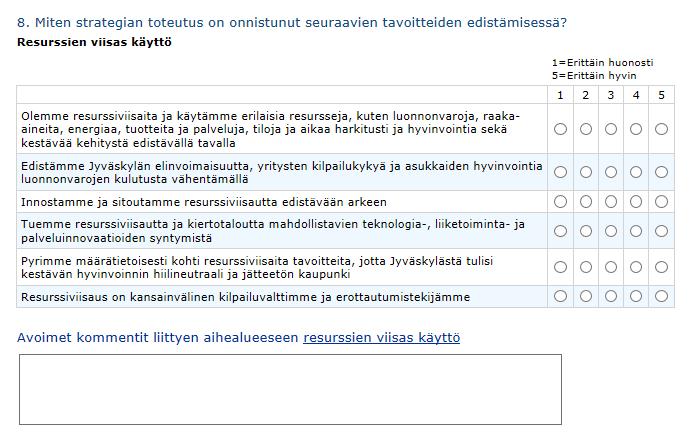The width and height of the screenshot is (692, 442).
Task: Select rating 4 for 'Pyrimme määrätietoisesti' row
Action: point(636,267)
